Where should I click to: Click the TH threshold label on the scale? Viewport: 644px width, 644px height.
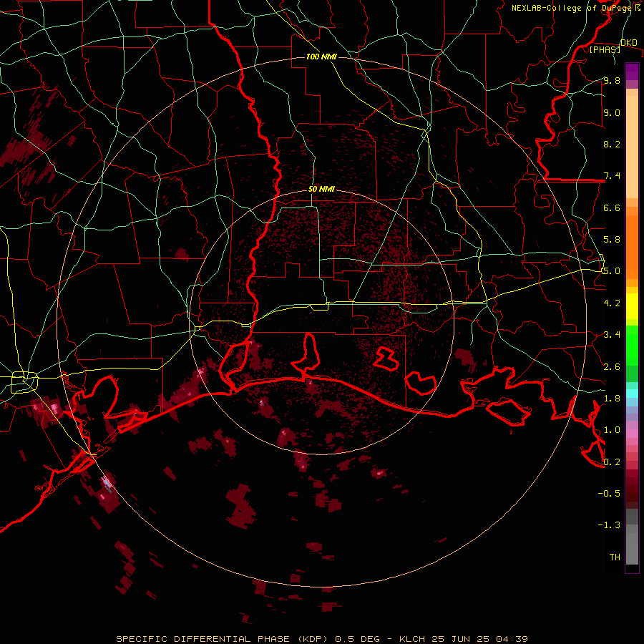615,557
